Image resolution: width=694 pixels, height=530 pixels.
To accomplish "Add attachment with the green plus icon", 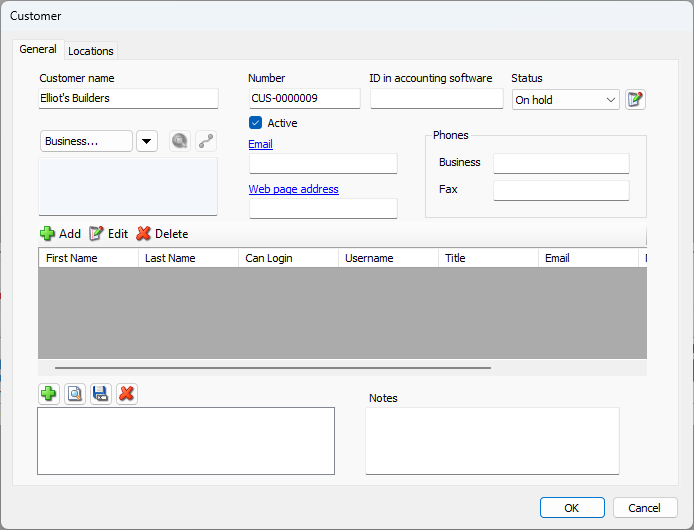I will [x=49, y=394].
